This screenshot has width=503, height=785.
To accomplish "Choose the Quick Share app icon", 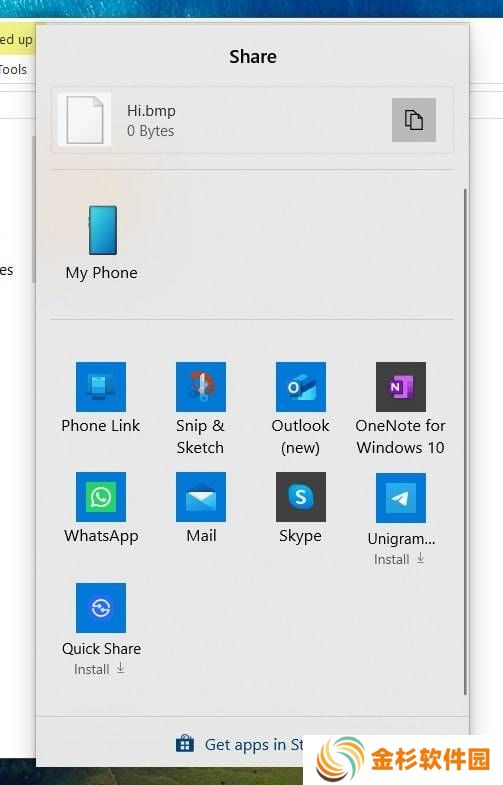I will click(x=101, y=608).
